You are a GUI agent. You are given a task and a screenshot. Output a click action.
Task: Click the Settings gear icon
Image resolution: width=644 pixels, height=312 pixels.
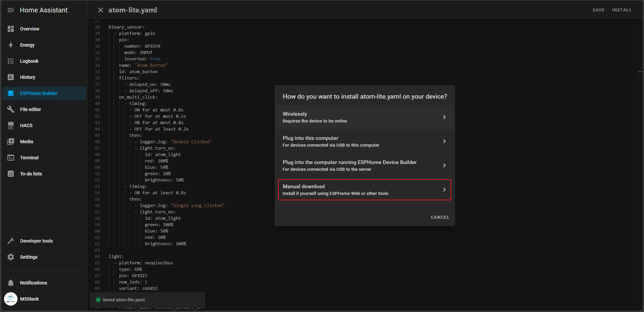pos(11,257)
